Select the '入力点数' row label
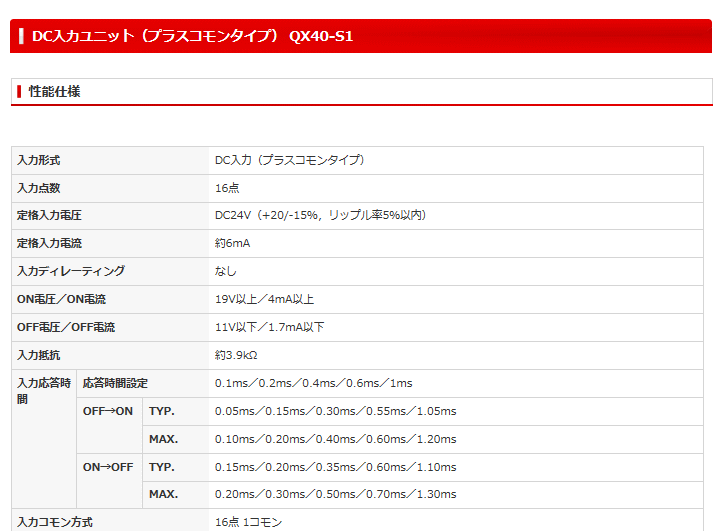Screen dimensions: 715x531 [x=39, y=188]
